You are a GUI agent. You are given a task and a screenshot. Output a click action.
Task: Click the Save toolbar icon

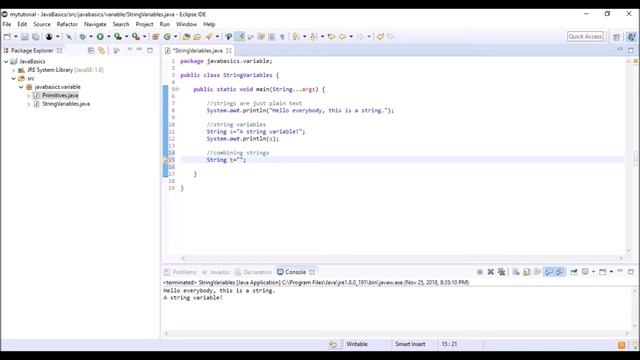25,37
